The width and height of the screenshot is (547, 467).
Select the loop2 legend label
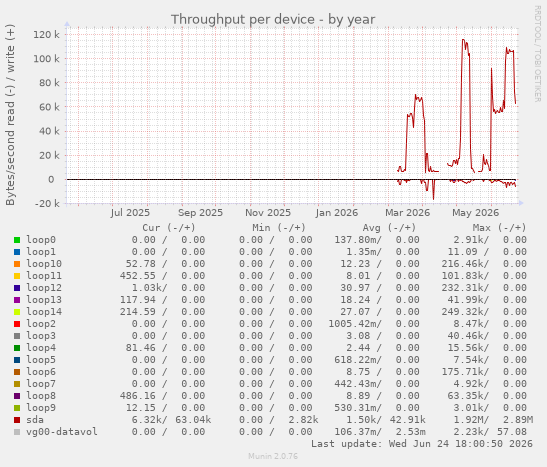41,324
